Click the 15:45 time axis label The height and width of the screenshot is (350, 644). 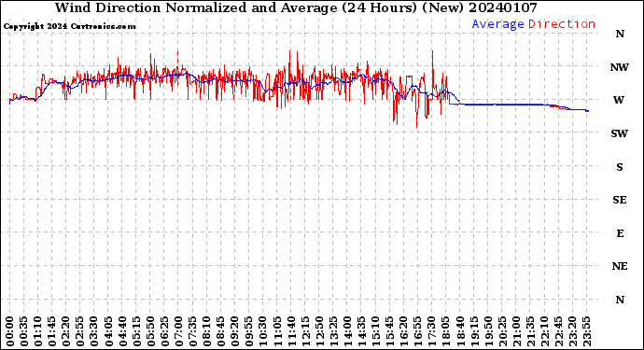coord(390,331)
